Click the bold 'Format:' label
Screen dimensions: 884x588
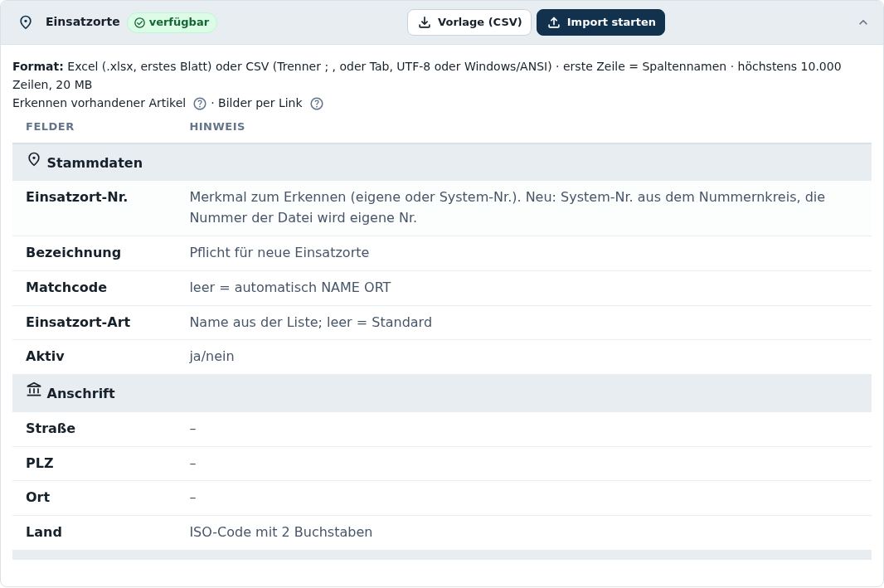click(x=38, y=66)
